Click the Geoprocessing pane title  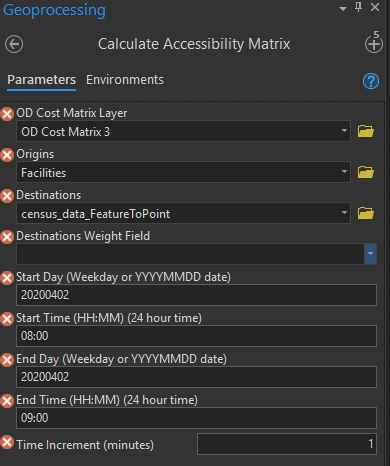click(x=54, y=10)
